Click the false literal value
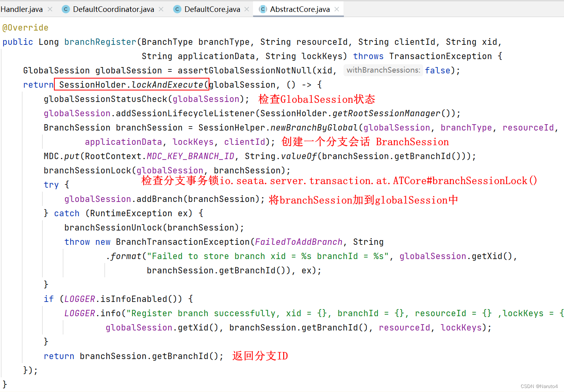The image size is (564, 392). click(x=437, y=71)
